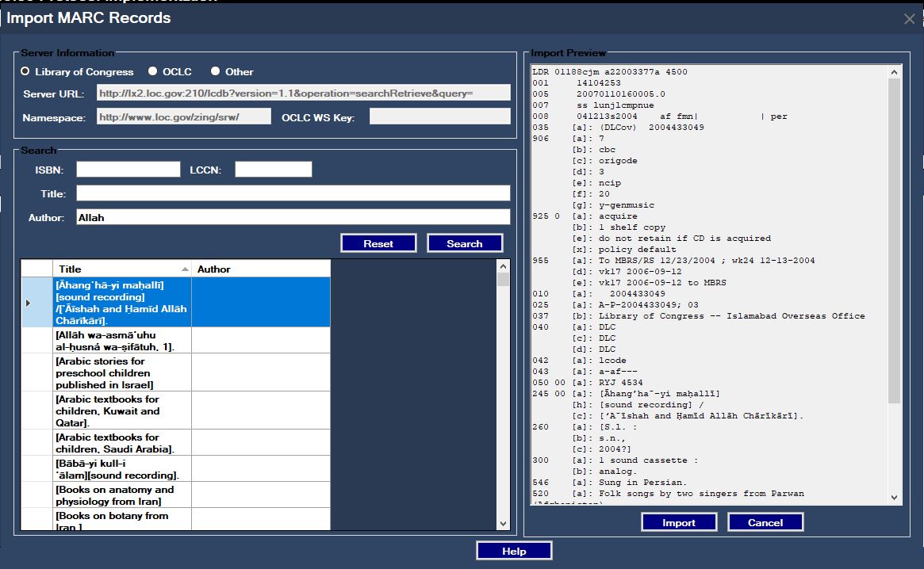Screen dimensions: 924x569
Task: Choose the Other server option
Action: point(214,71)
